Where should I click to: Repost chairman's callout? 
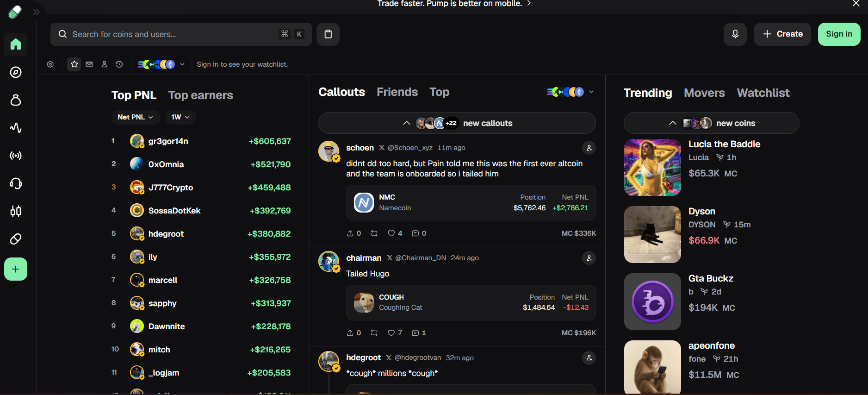point(374,333)
